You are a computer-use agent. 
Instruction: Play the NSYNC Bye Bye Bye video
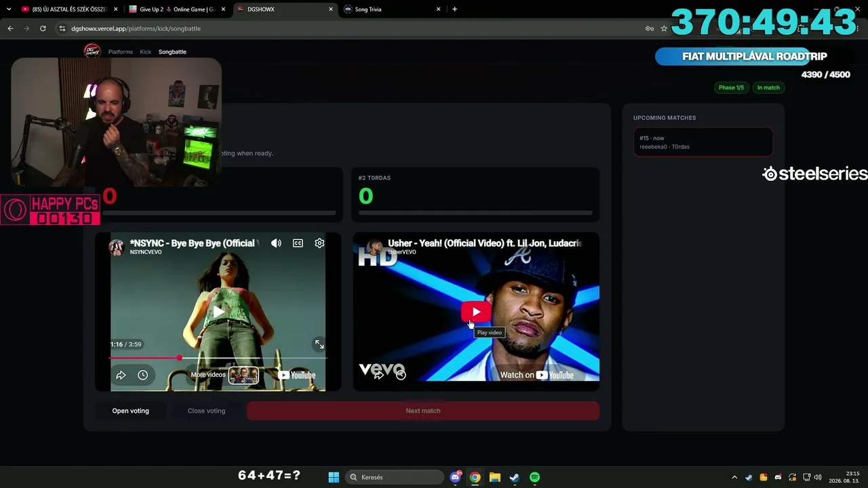click(218, 312)
